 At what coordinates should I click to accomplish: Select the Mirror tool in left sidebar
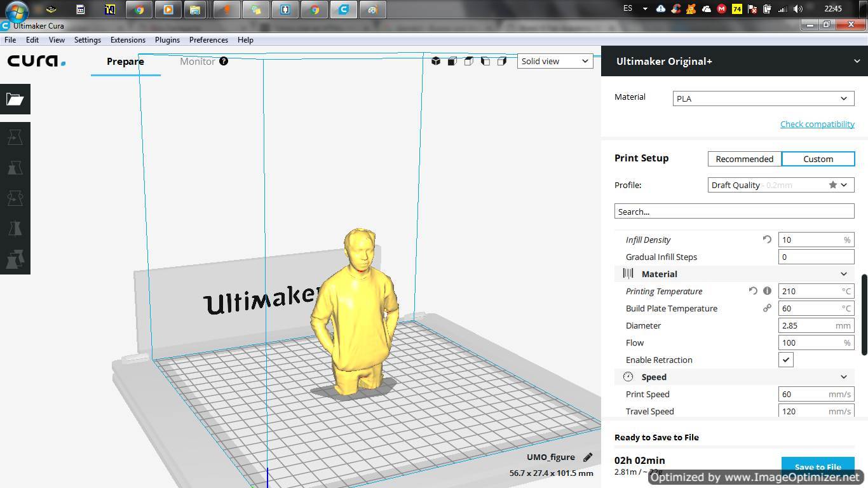click(x=15, y=229)
